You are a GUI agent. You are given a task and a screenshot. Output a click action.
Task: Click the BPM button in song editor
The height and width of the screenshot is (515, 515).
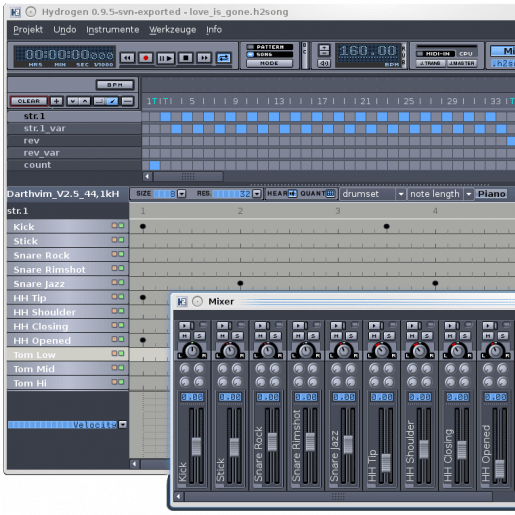115,85
